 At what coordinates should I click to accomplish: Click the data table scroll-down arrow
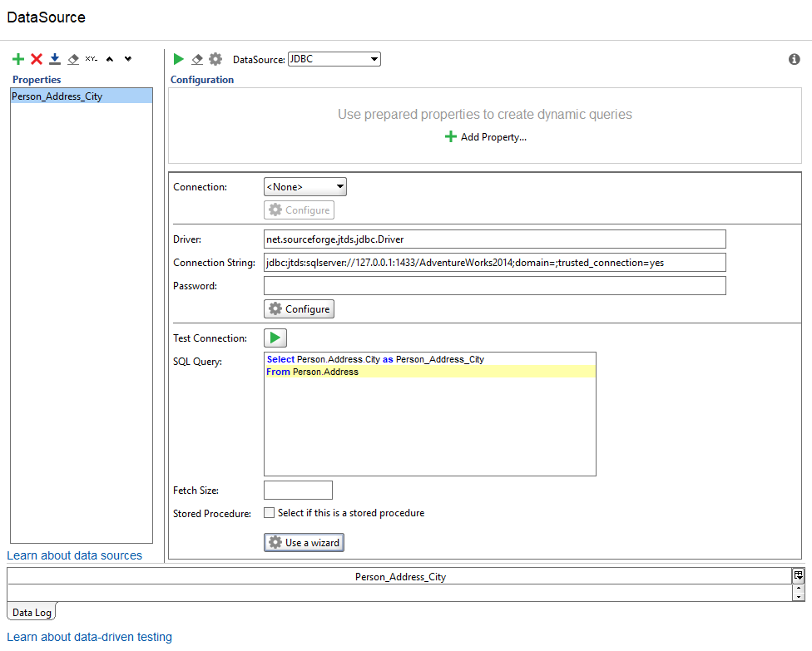click(x=798, y=597)
